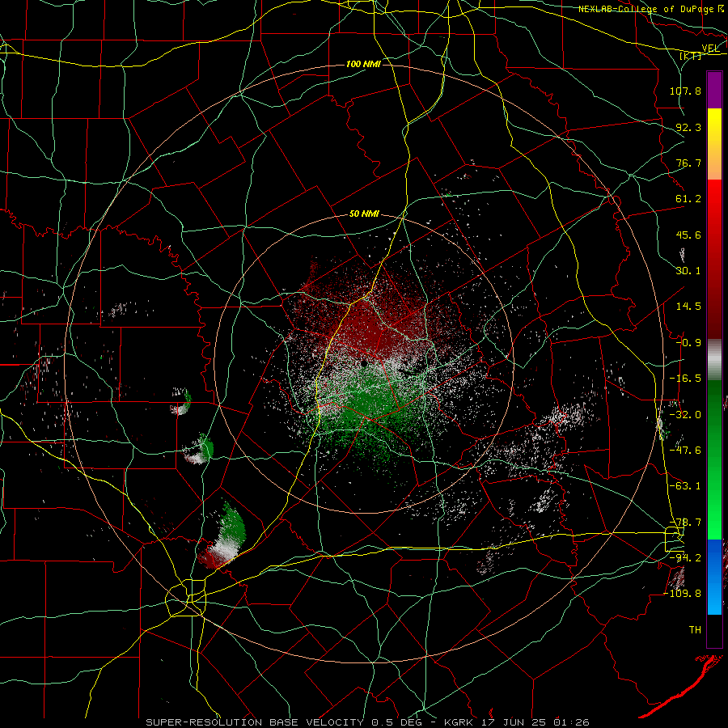
Task: Click the Super-Resolution Base Velocity caption text
Action: pyautogui.click(x=368, y=722)
